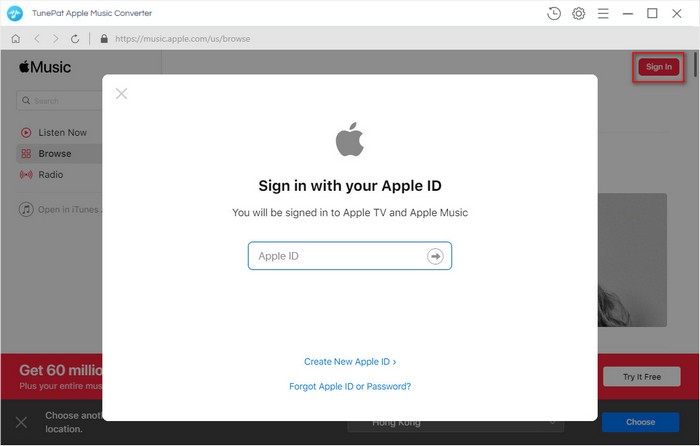
Task: Click the Apple ID input field
Action: pyautogui.click(x=350, y=256)
